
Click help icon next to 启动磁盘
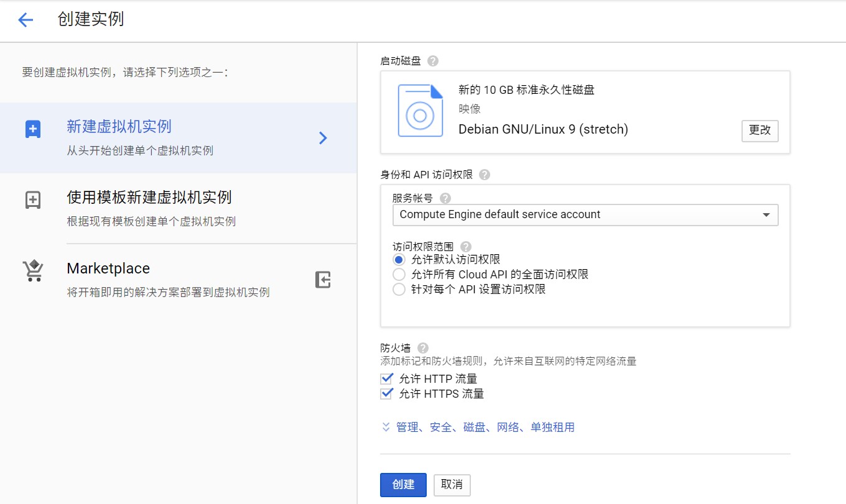pos(433,61)
